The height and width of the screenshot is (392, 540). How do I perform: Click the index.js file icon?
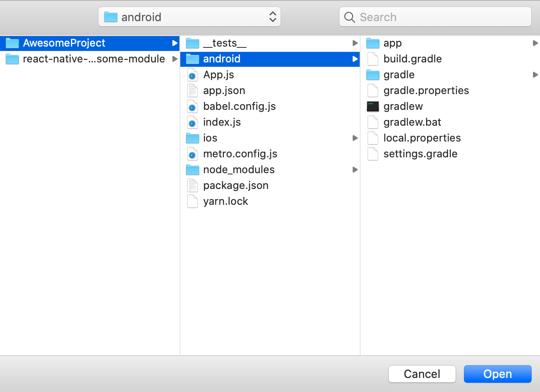pos(193,122)
